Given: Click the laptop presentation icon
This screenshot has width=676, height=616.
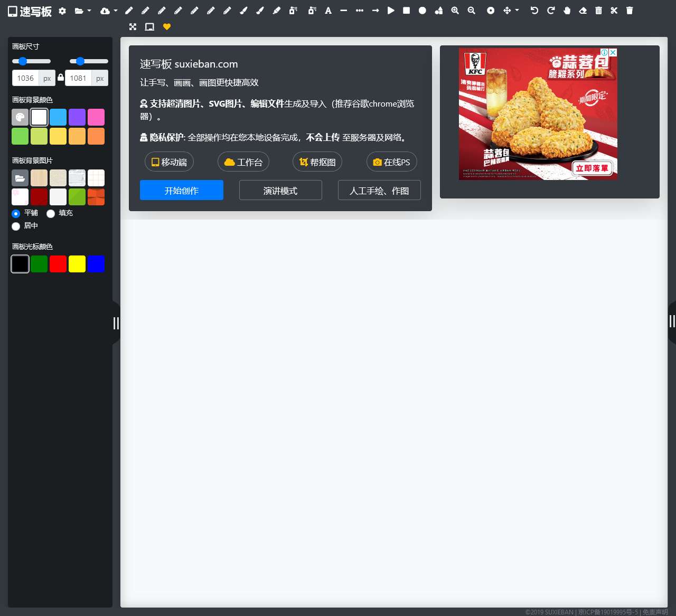Looking at the screenshot, I should 149,27.
